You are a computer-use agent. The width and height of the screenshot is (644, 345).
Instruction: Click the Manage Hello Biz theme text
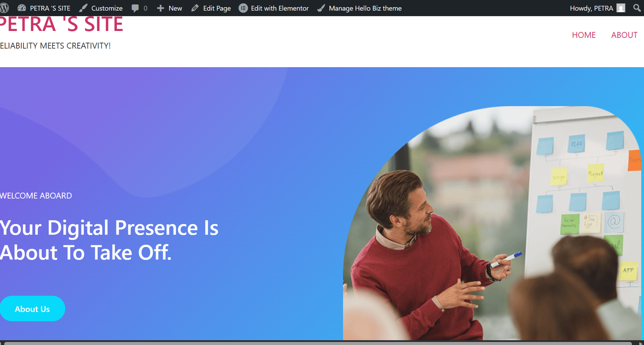point(365,8)
